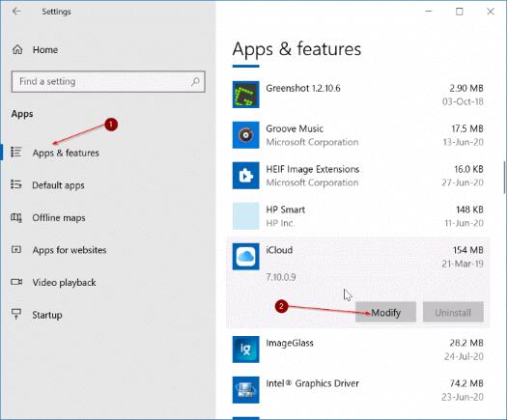Click the HEIF Image Extensions icon
The height and width of the screenshot is (420, 508).
click(245, 176)
